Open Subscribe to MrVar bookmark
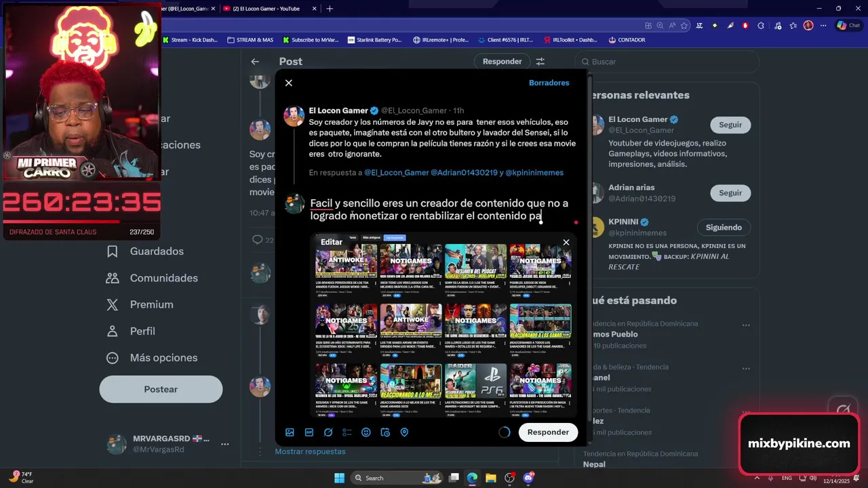Image resolution: width=868 pixels, height=488 pixels. (x=312, y=40)
